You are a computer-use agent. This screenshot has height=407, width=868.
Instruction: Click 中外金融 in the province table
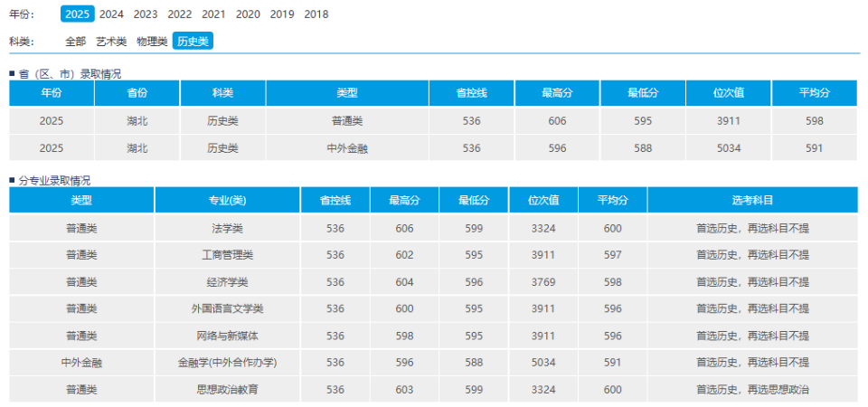347,148
